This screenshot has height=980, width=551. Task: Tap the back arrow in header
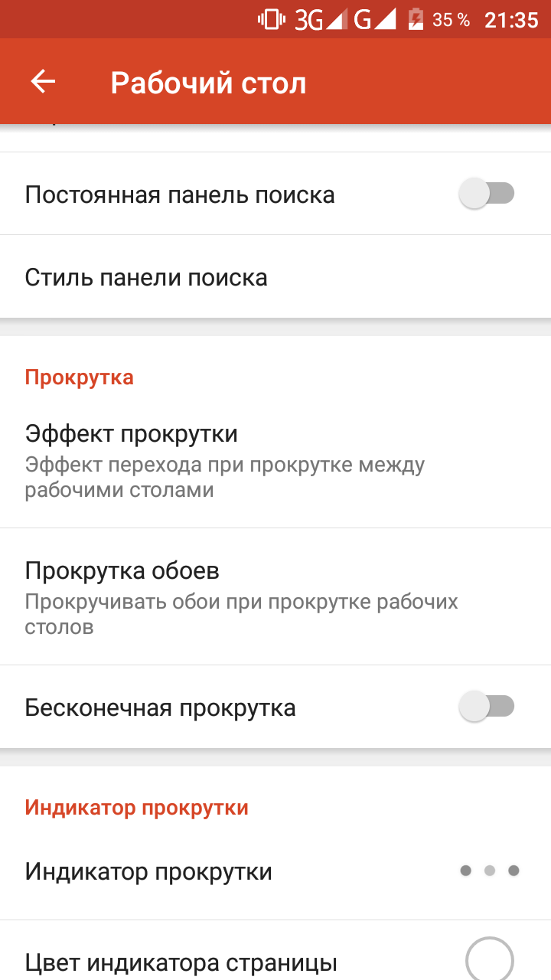pyautogui.click(x=43, y=82)
